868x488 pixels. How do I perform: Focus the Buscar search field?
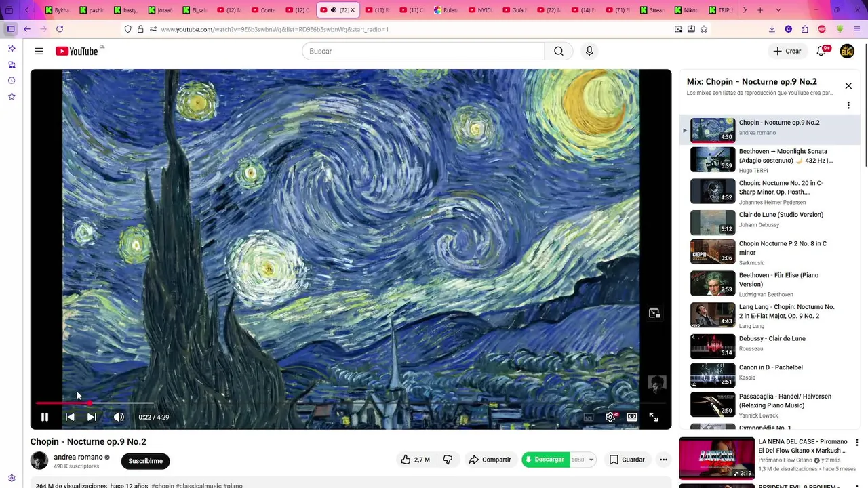[x=423, y=51]
